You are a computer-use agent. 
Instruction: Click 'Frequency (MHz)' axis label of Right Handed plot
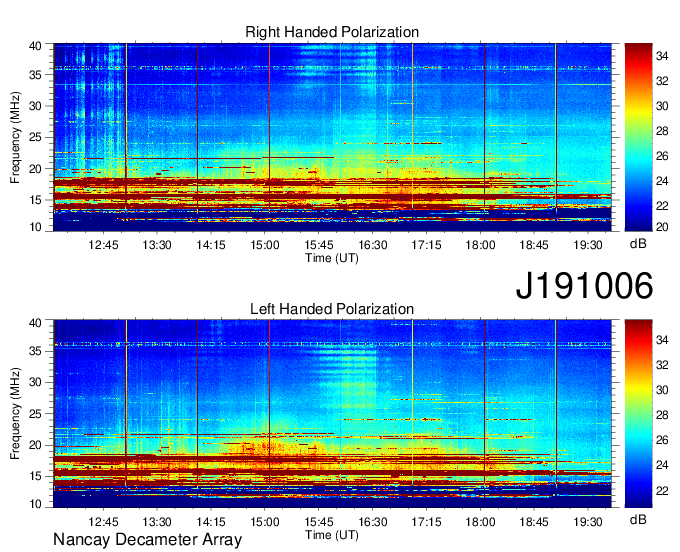click(x=15, y=137)
